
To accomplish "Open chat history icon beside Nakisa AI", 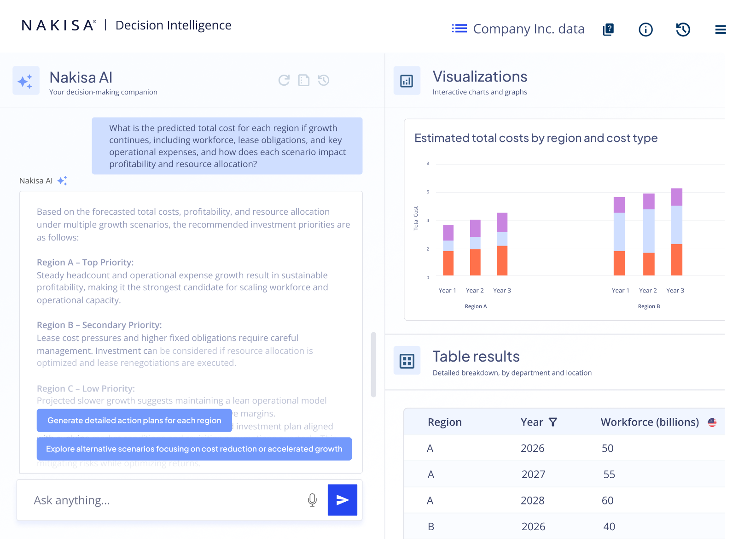I will coord(324,80).
